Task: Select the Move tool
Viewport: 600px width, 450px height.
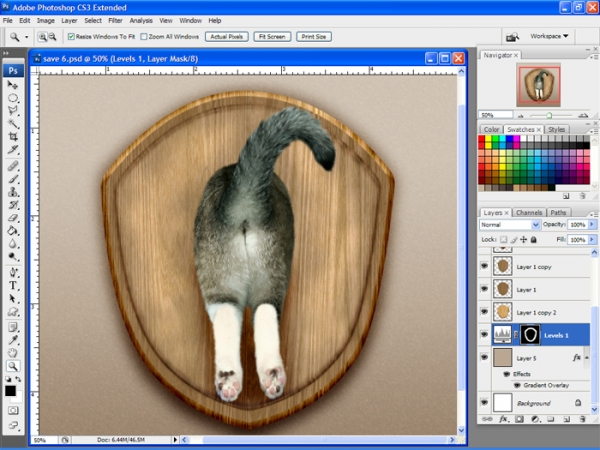Action: [13, 85]
